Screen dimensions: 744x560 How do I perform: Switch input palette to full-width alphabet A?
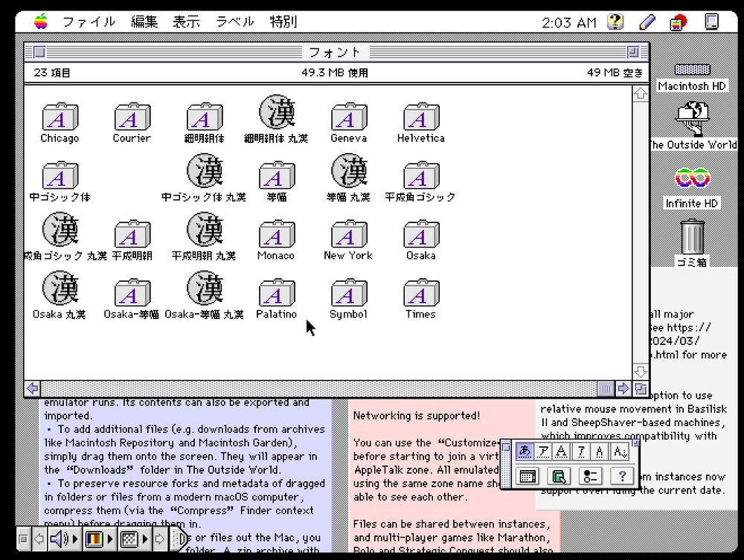pyautogui.click(x=562, y=451)
